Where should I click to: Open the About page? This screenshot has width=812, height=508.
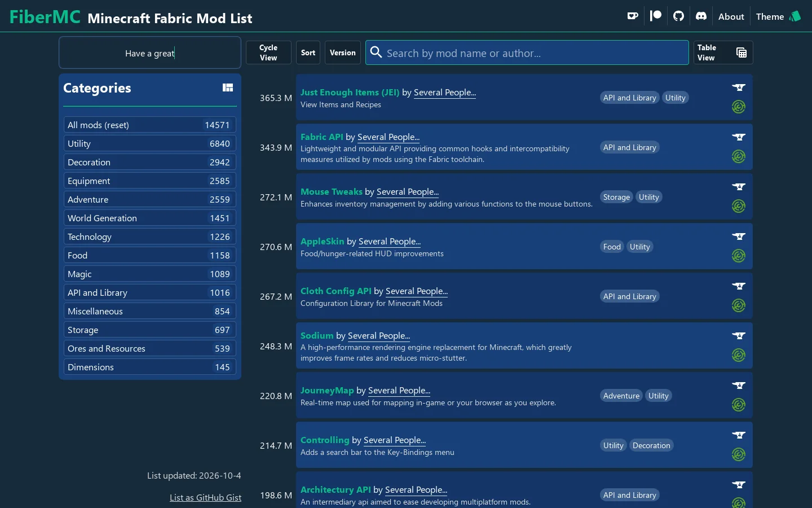731,16
